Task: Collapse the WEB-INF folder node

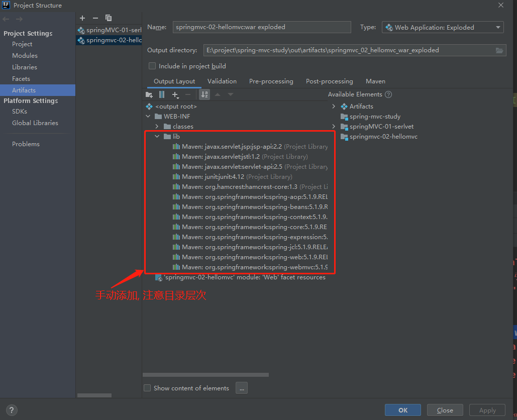Action: pyautogui.click(x=148, y=117)
